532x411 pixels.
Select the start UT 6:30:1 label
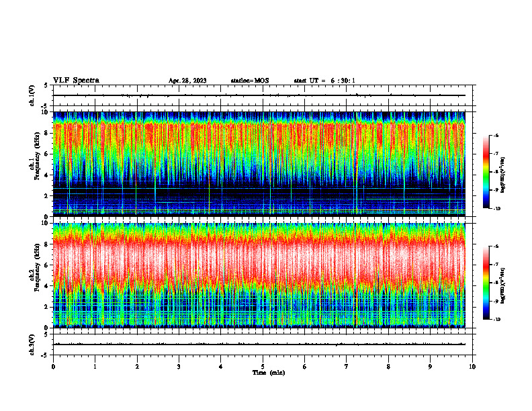[324, 81]
